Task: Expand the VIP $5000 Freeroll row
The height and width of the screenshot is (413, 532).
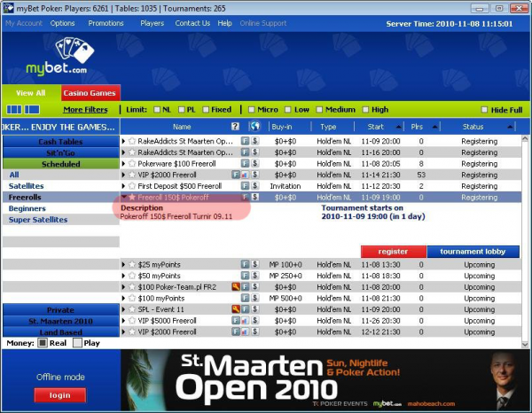Action: (123, 321)
